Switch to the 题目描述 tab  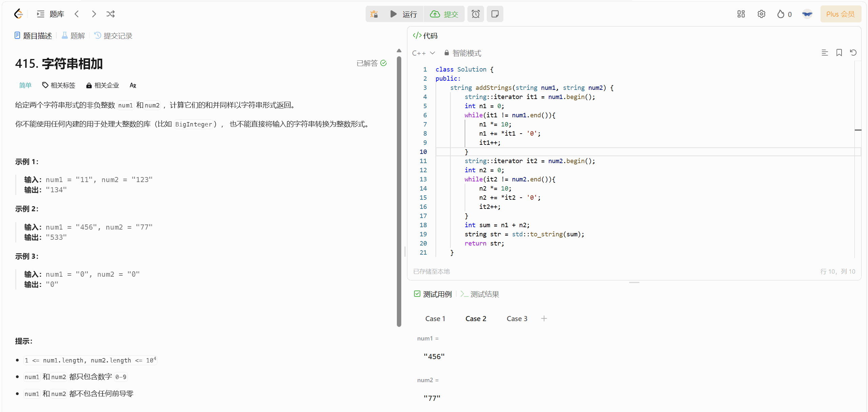click(33, 36)
